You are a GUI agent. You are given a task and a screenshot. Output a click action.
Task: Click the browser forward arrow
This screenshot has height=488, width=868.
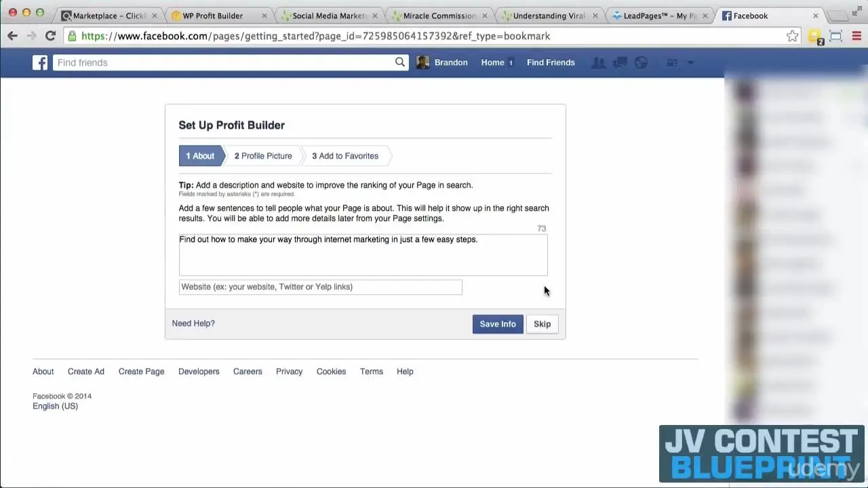pyautogui.click(x=31, y=36)
